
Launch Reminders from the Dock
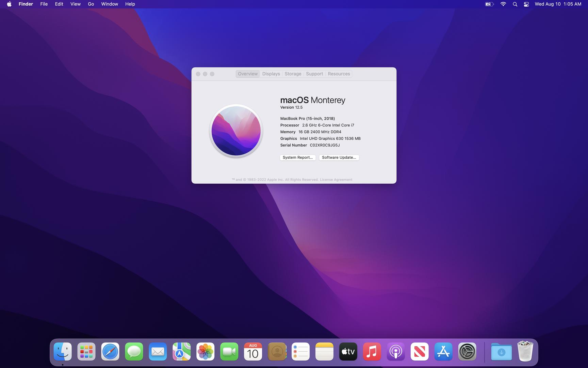[301, 352]
